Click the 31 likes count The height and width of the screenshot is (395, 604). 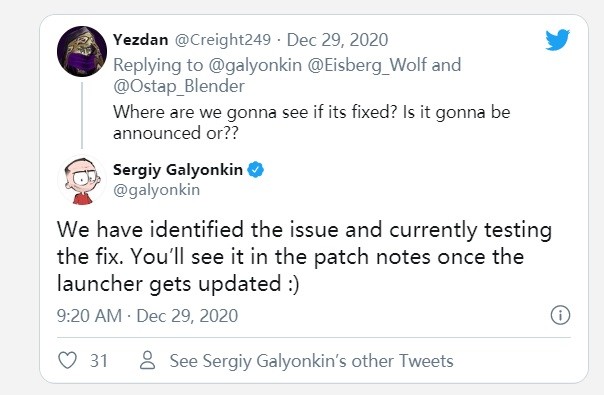99,361
